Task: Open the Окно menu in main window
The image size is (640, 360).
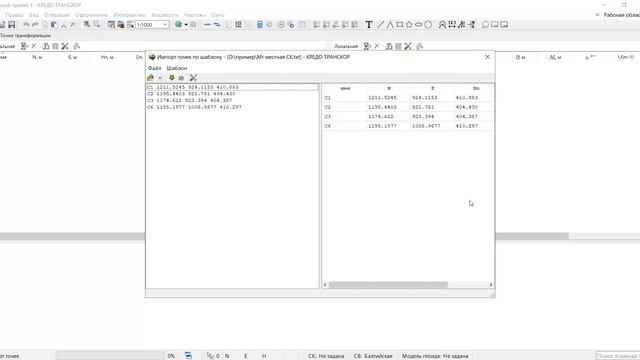Action: point(218,15)
